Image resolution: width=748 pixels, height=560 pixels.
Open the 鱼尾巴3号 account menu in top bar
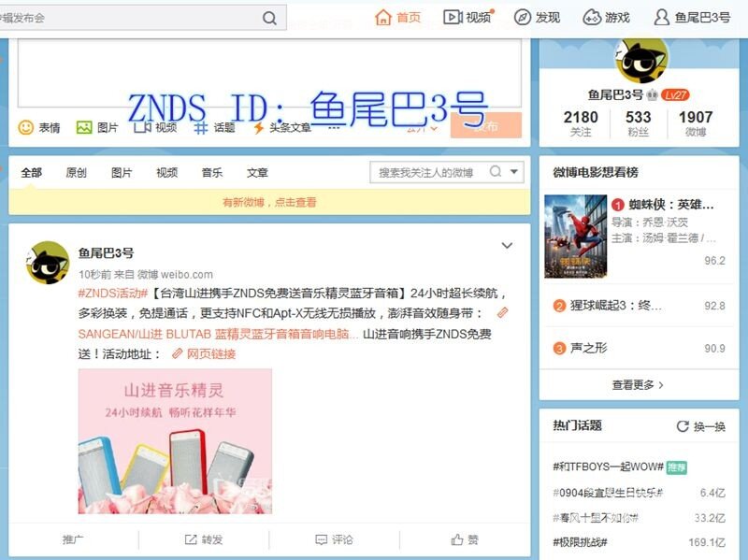(692, 18)
